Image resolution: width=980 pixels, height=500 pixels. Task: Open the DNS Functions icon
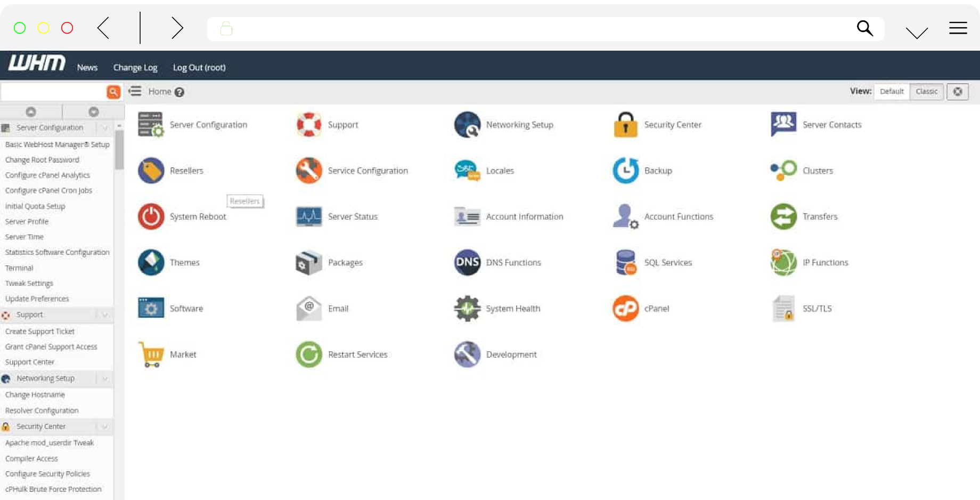[467, 262]
